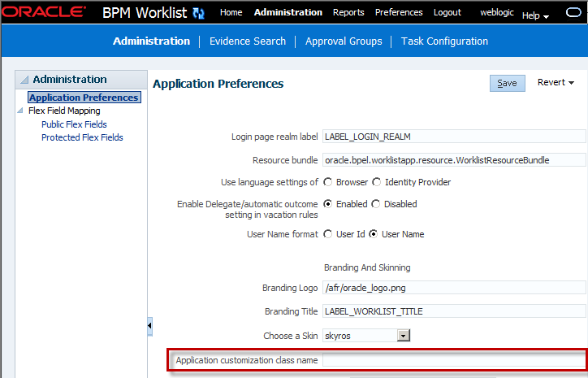The width and height of the screenshot is (588, 378).
Task: Click the weblogic user name
Action: [x=497, y=12]
